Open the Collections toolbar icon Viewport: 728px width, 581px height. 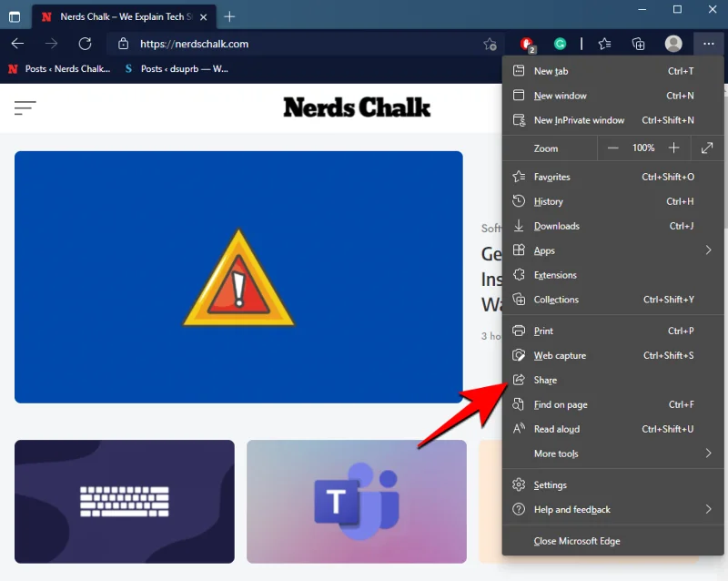(638, 44)
